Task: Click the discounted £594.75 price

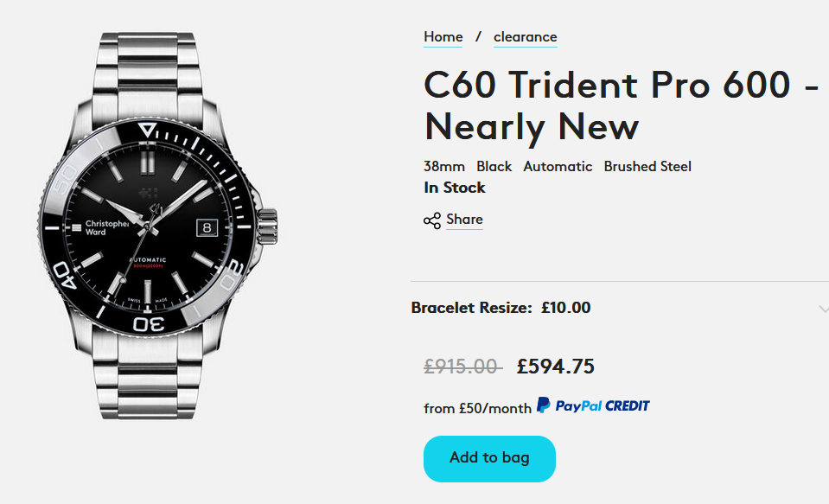Action: tap(555, 367)
